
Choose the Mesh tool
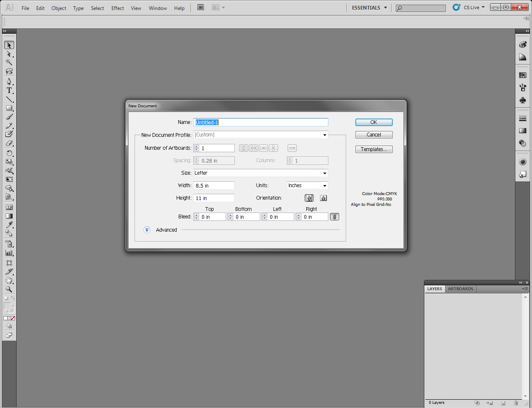(x=9, y=207)
